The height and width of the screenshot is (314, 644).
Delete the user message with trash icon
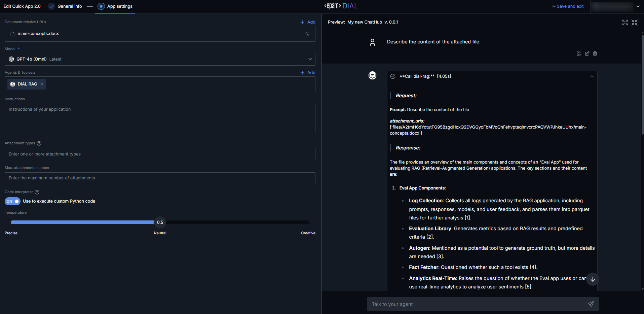click(595, 54)
